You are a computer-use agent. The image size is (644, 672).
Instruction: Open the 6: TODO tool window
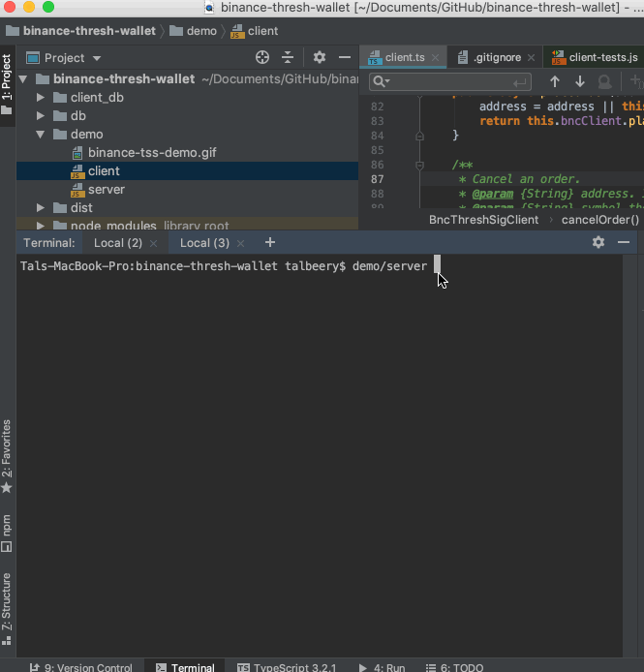(x=454, y=667)
